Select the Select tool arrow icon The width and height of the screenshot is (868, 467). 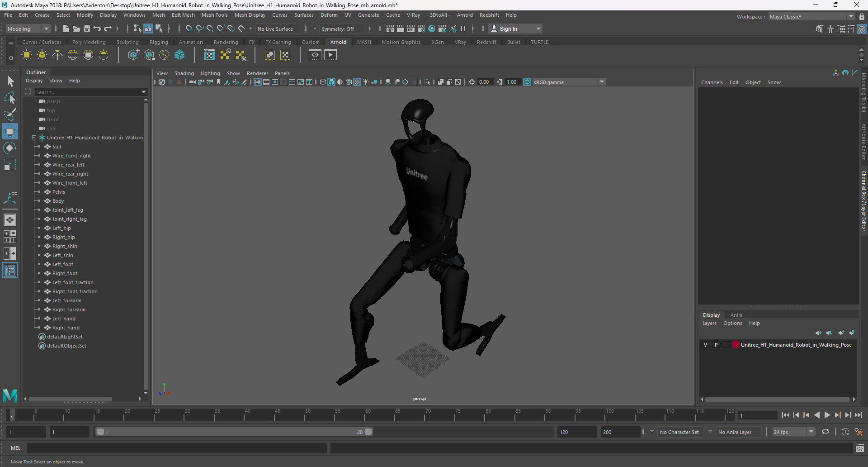click(x=10, y=81)
